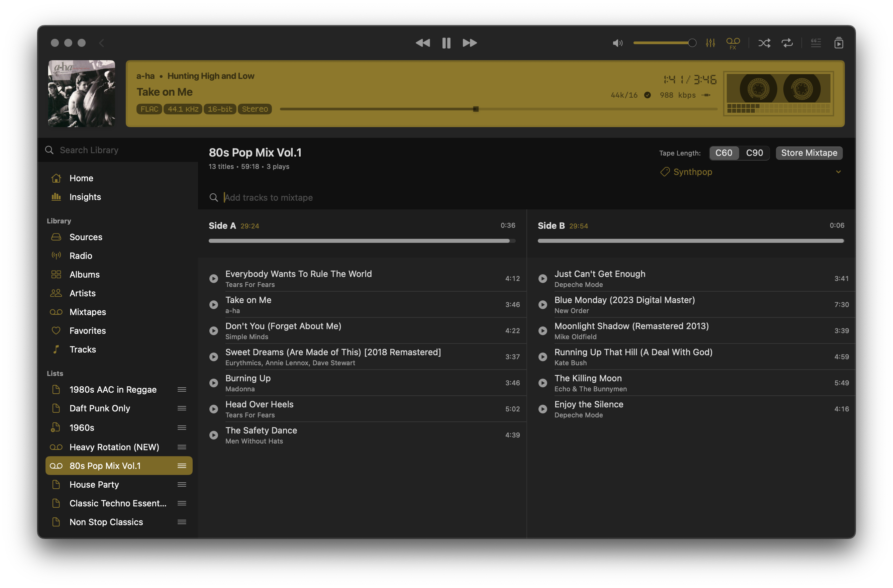Click the Store Mixtape button

pos(809,153)
